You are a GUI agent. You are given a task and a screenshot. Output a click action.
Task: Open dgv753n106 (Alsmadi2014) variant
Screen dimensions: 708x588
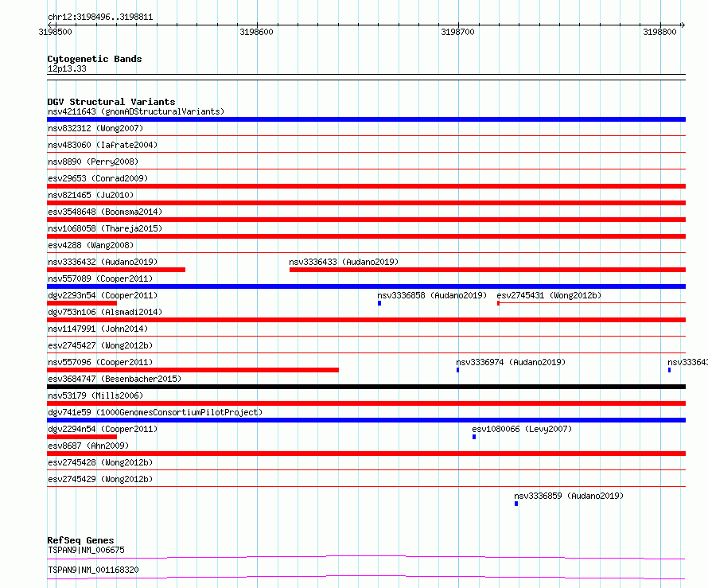click(x=105, y=312)
